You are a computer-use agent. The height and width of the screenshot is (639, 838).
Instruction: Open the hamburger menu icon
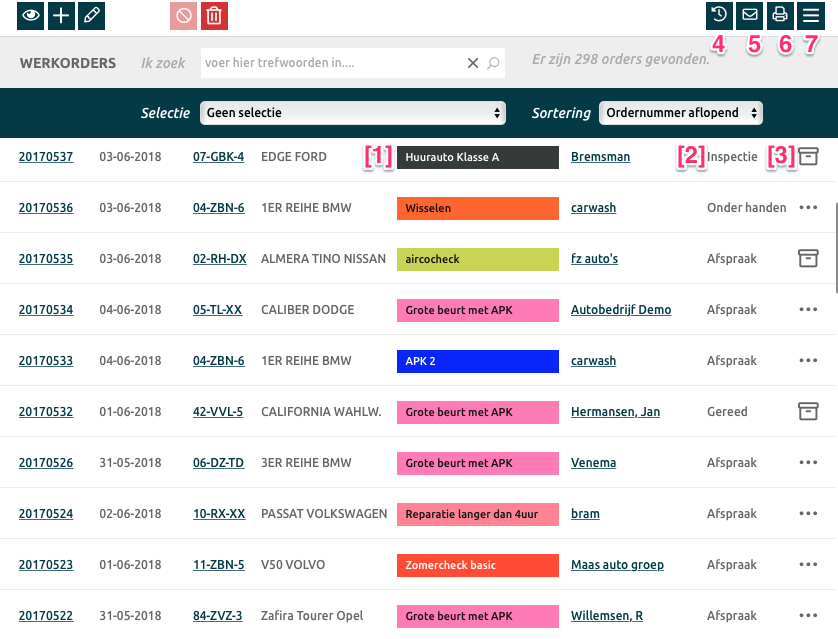coord(811,15)
